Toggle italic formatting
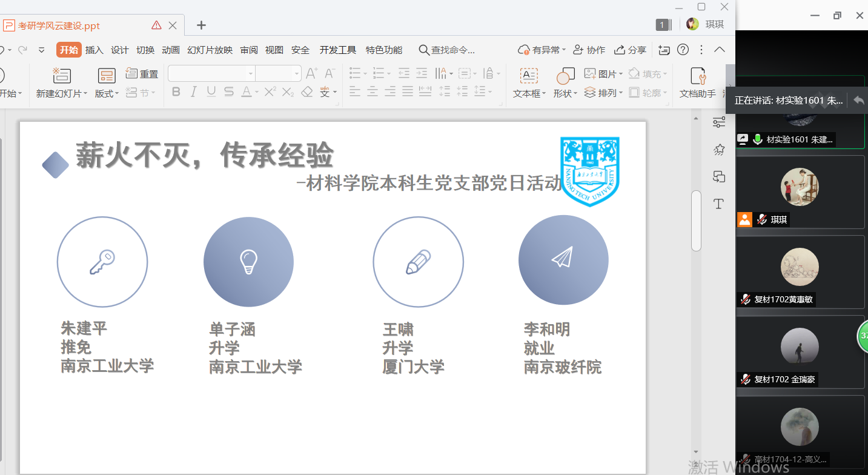The width and height of the screenshot is (868, 475). (194, 92)
